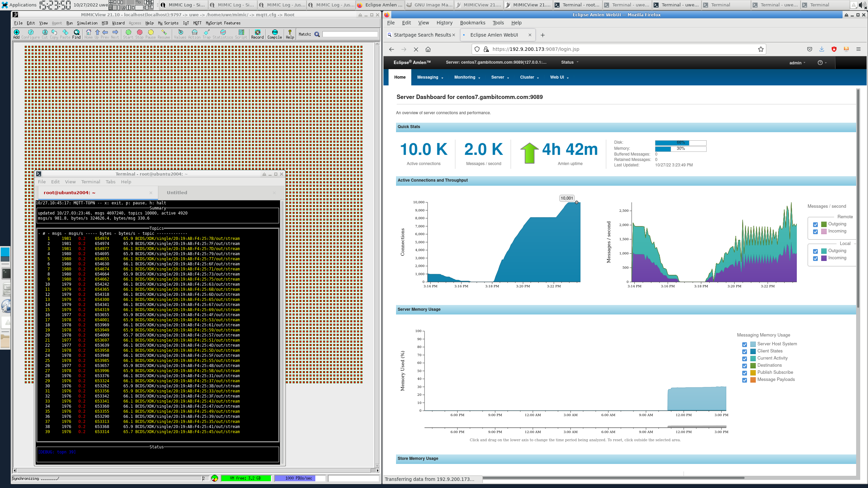Click the Firefox URL address bar

point(619,49)
